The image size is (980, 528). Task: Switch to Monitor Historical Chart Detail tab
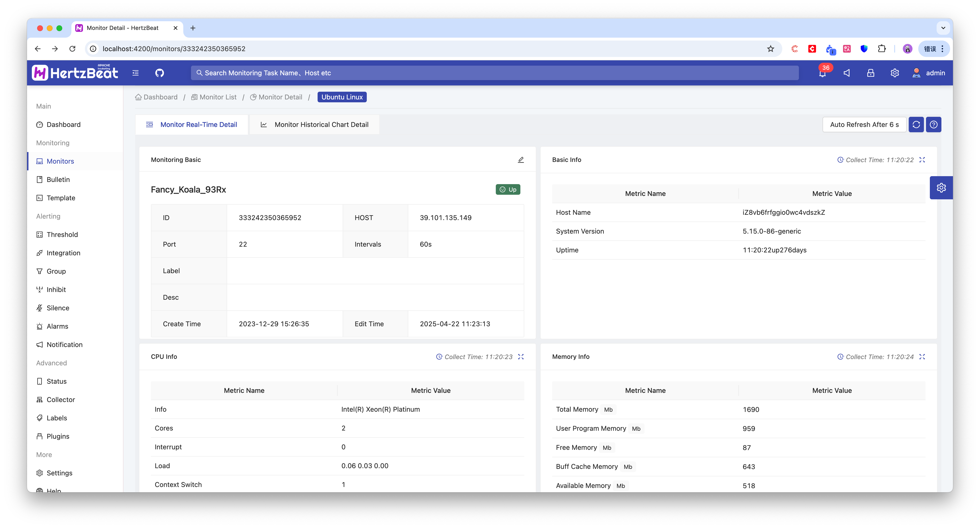(x=315, y=125)
